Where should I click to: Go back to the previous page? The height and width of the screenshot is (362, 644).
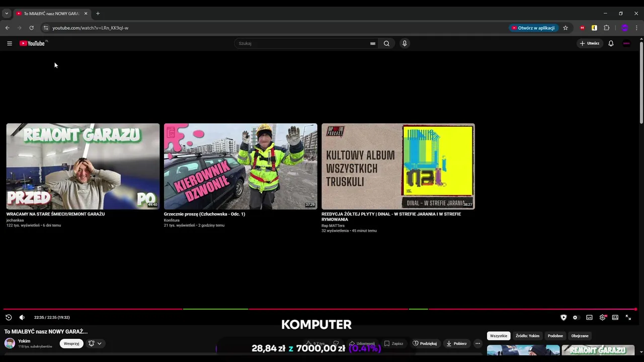point(7,28)
